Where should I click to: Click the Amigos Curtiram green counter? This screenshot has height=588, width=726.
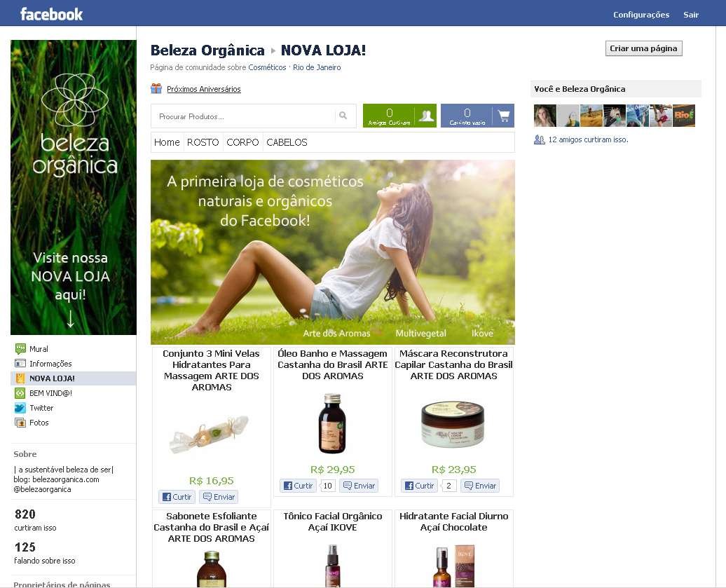point(399,116)
